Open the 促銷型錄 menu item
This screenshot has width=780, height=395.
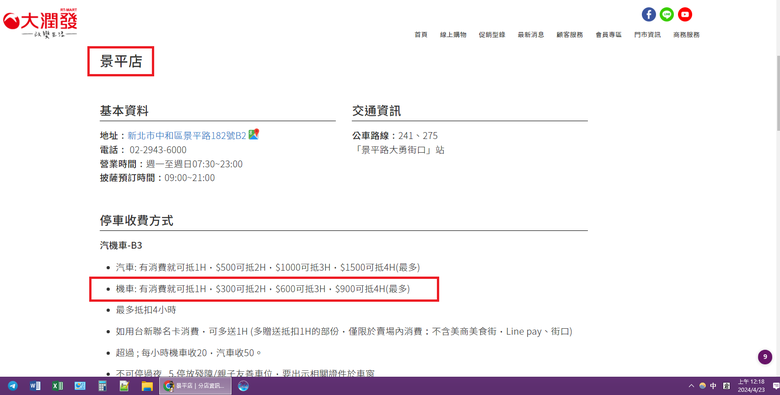[492, 35]
